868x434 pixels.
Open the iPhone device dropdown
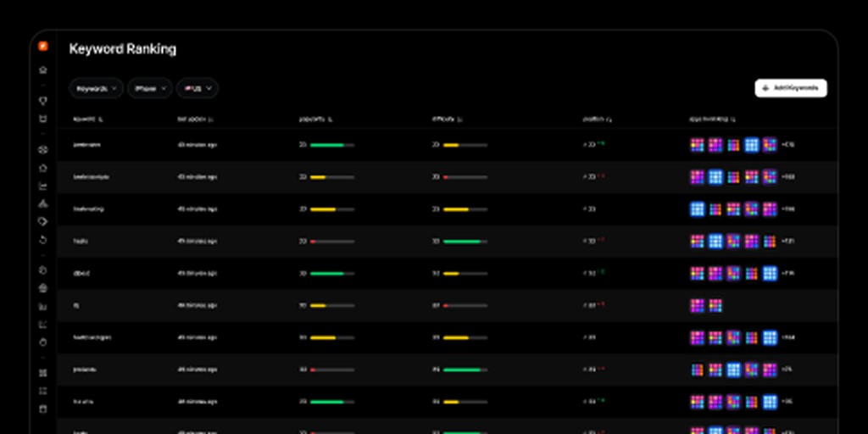(150, 88)
